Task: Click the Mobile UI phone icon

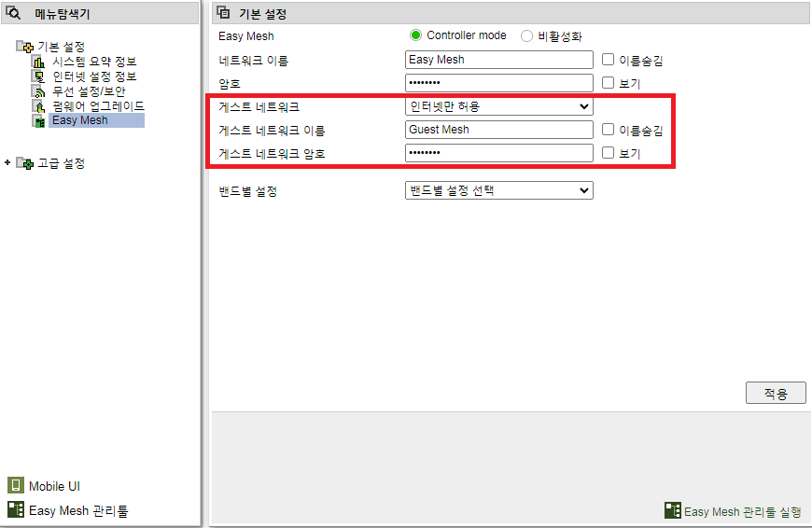Action: pos(16,485)
